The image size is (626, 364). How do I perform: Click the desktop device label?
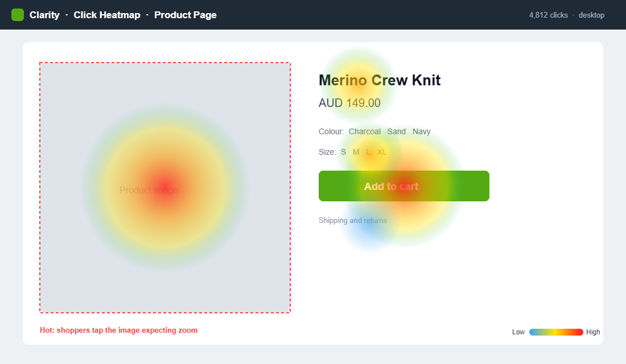[591, 15]
